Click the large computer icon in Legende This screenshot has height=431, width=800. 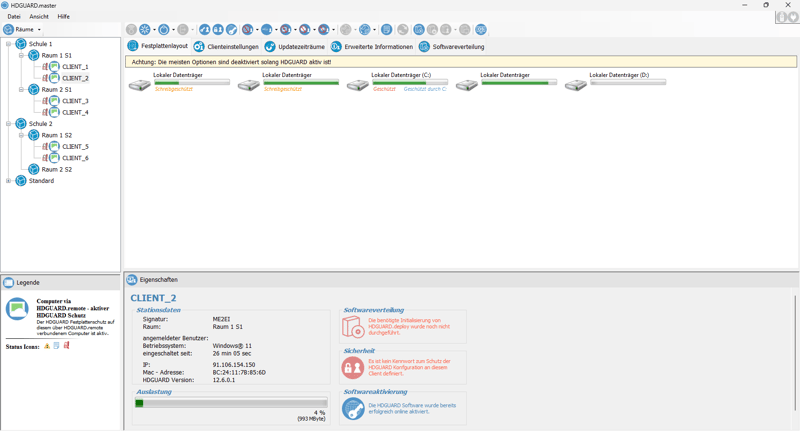coord(17,309)
